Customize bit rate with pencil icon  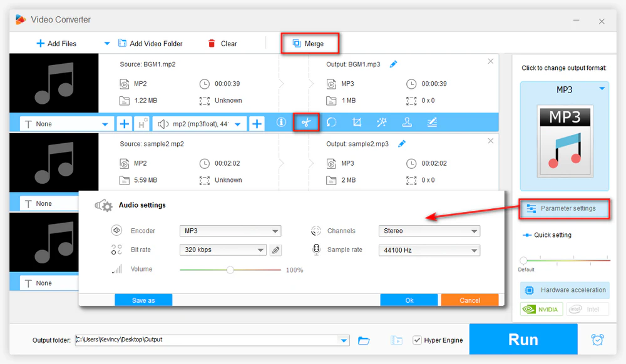click(x=275, y=250)
